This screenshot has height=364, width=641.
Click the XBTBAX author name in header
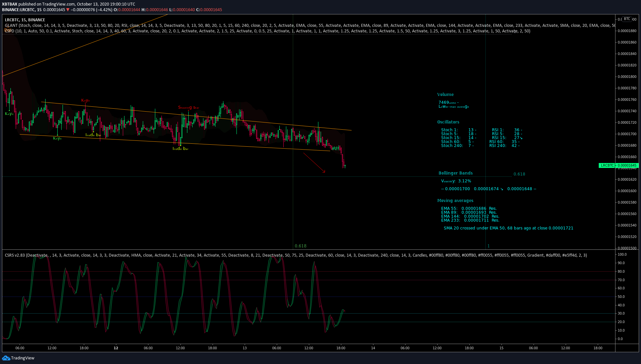click(x=9, y=4)
